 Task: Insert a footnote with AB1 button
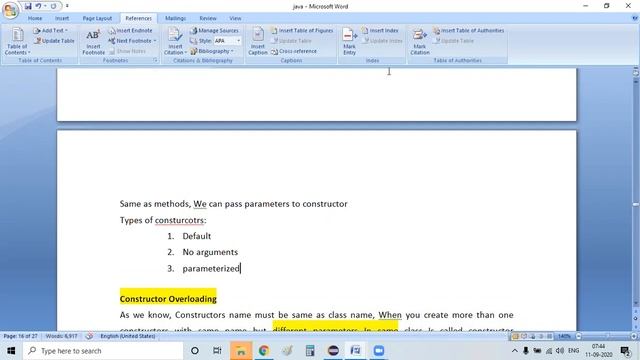[93, 41]
